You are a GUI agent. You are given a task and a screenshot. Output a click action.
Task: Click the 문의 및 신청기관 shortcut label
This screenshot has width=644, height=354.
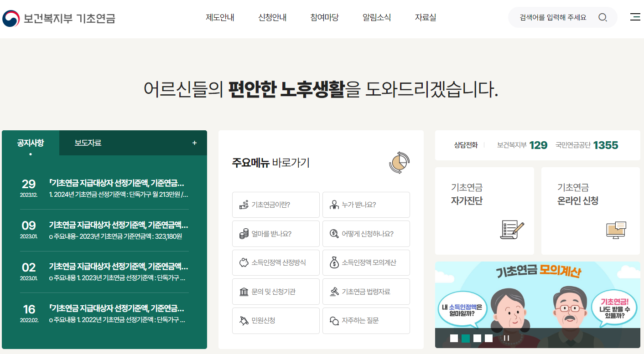[x=274, y=292]
